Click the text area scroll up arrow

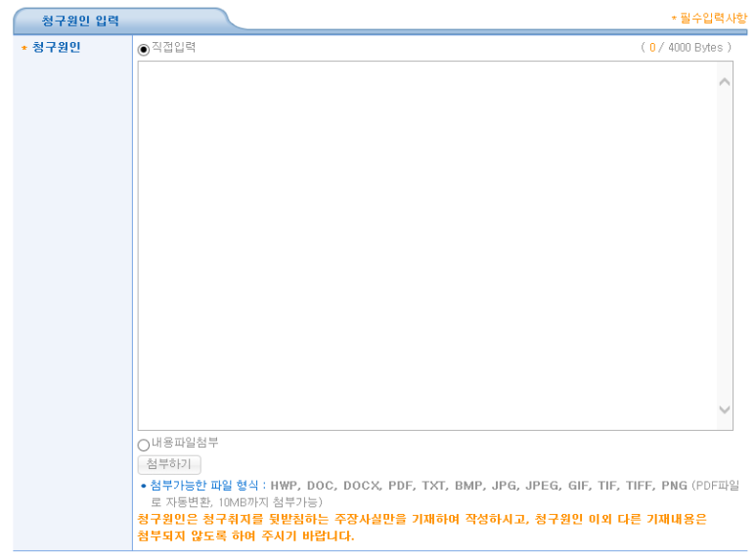pos(724,82)
